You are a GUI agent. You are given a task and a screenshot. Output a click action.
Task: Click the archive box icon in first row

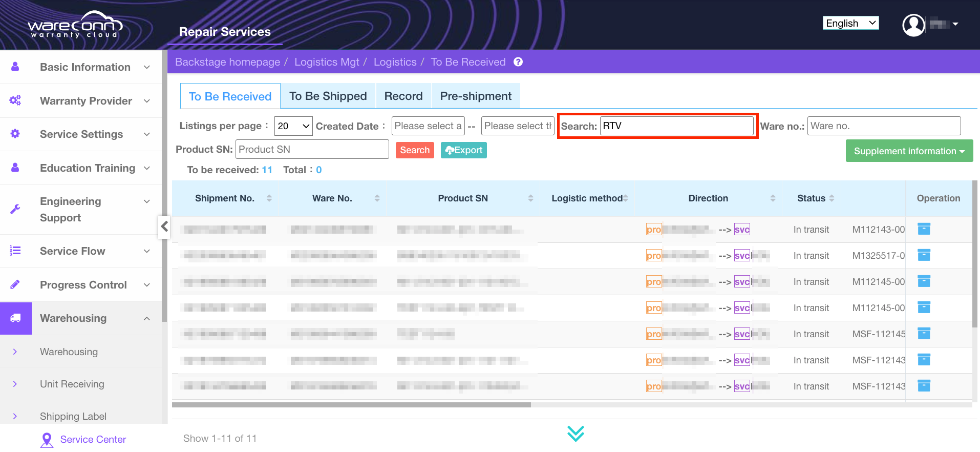[x=924, y=229]
